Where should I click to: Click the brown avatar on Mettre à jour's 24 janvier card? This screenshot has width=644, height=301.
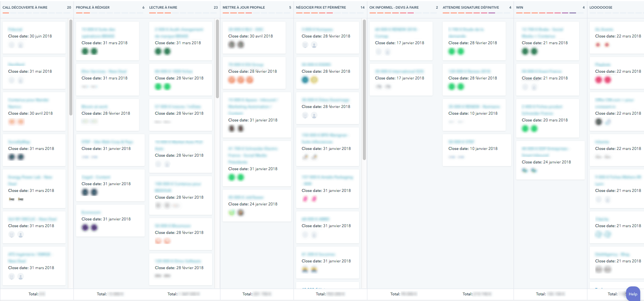[241, 213]
